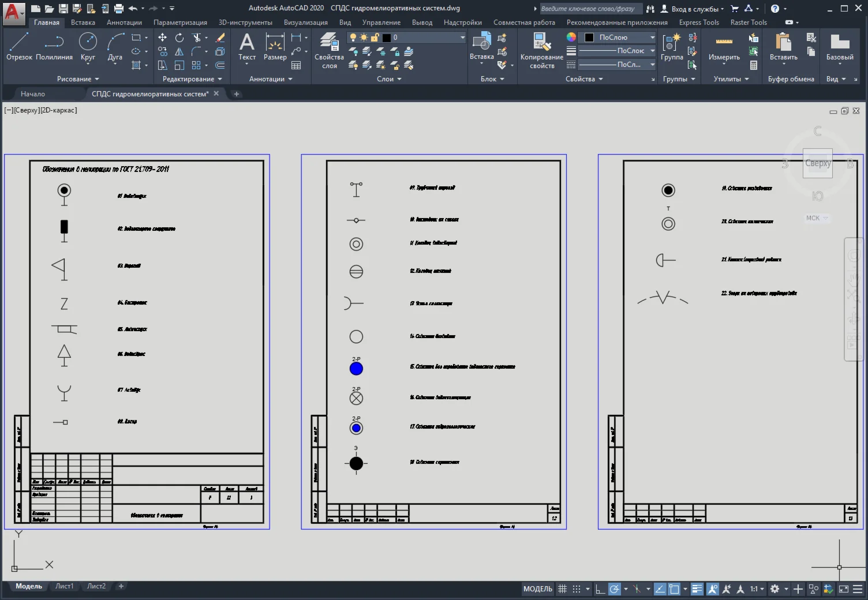Screen dimensions: 868x600
Task: Open the Express Tools ribbon tab
Action: (x=699, y=22)
